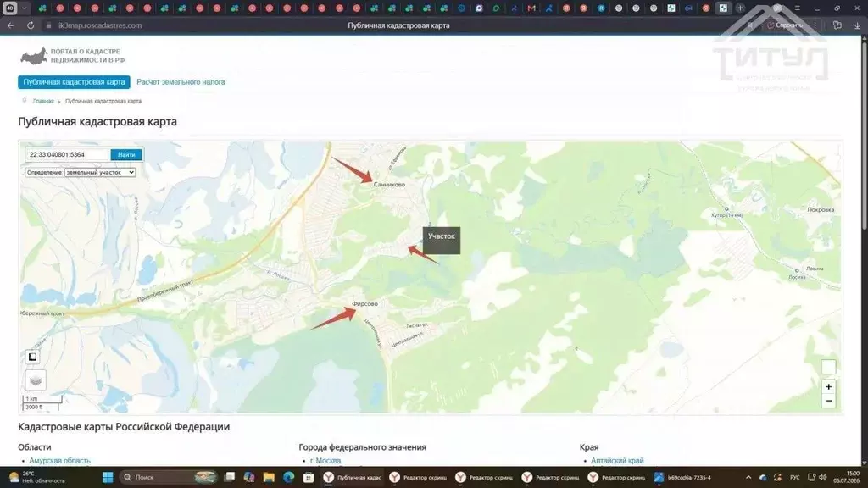Expand the tab list chevron
Screen dimensions: 868x488
[x=25, y=8]
